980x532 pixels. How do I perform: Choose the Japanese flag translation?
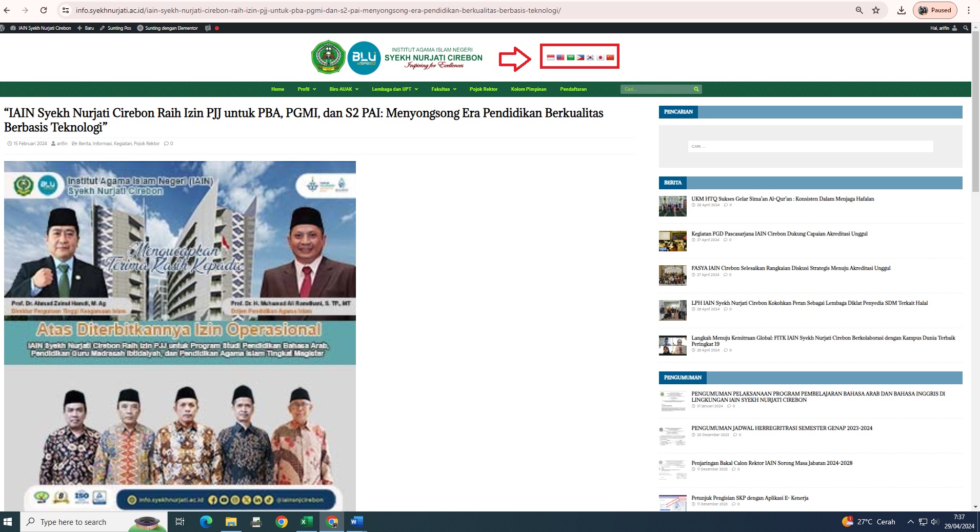[x=600, y=57]
